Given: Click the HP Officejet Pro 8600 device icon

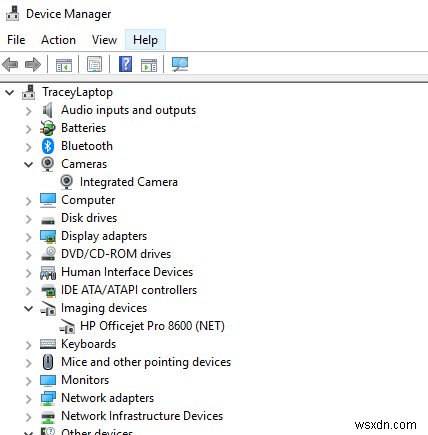Looking at the screenshot, I should [67, 326].
